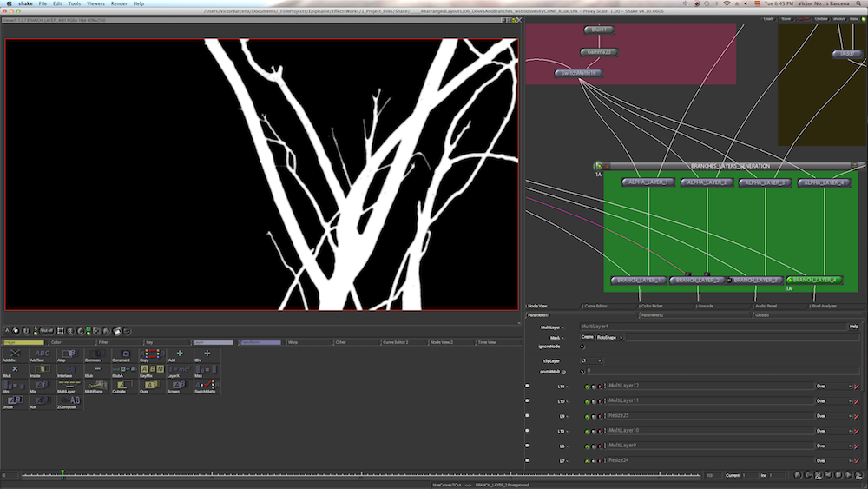The image size is (868, 489).
Task: Open the RotoShape mask type dropdown
Action: coord(609,336)
